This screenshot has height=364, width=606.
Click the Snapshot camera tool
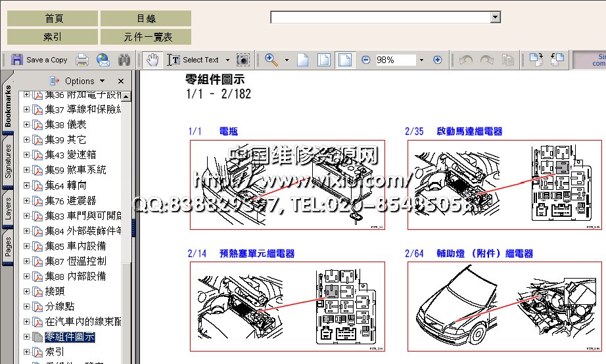(243, 60)
